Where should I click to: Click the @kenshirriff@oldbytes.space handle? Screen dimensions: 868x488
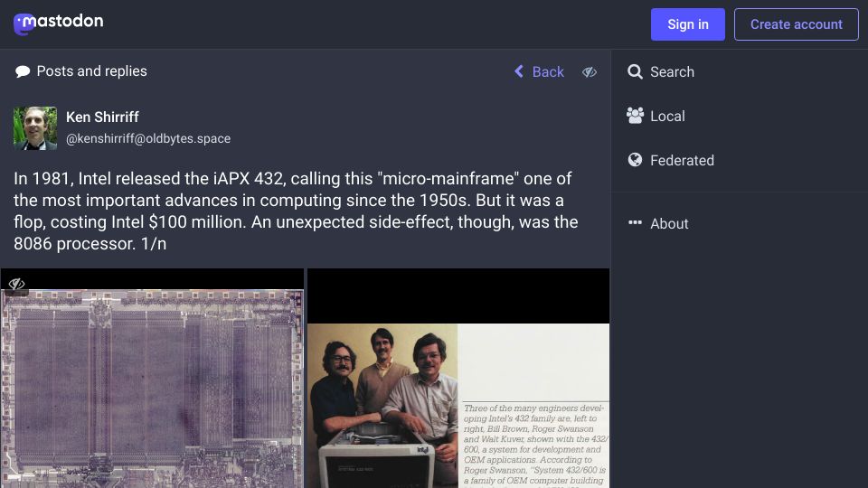148,138
